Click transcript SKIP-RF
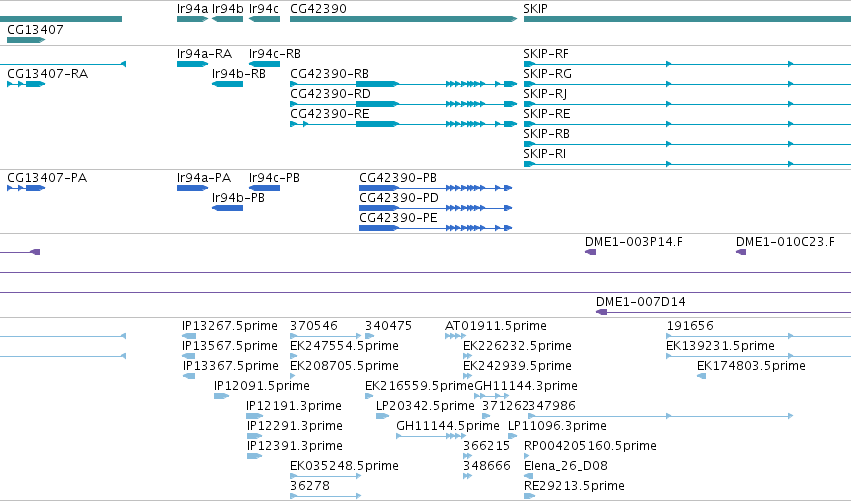 click(687, 64)
